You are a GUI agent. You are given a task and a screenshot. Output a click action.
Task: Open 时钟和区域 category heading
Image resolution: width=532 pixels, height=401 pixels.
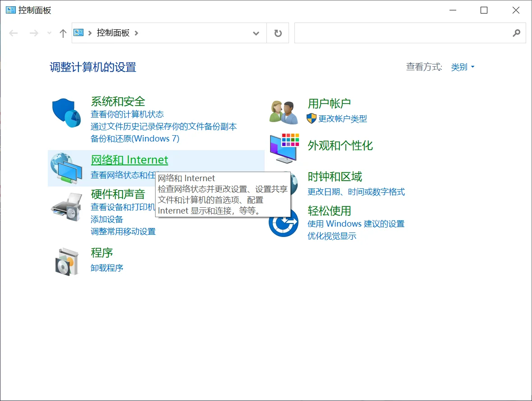point(335,177)
